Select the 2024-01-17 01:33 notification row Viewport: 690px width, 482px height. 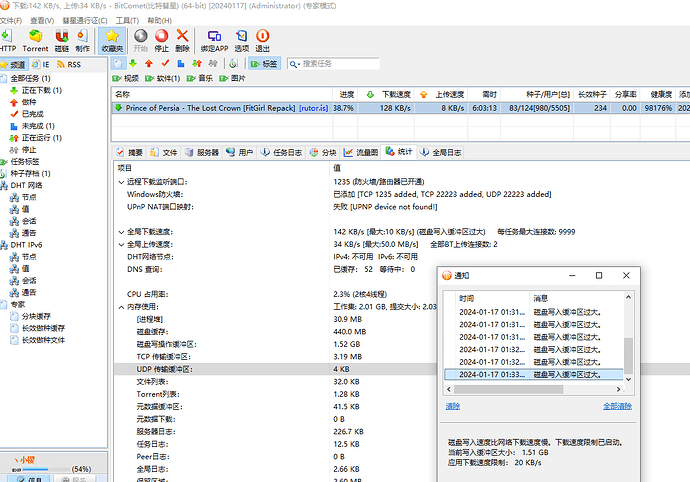pyautogui.click(x=534, y=375)
